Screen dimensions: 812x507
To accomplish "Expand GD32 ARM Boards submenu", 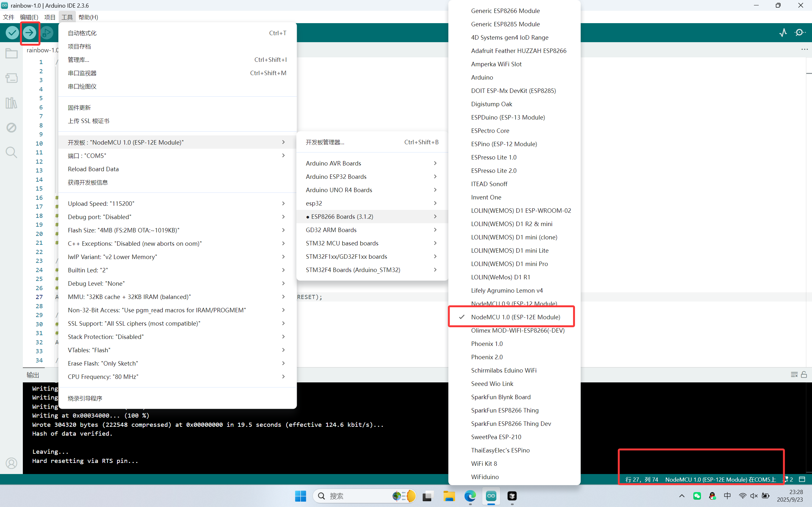I will 372,230.
